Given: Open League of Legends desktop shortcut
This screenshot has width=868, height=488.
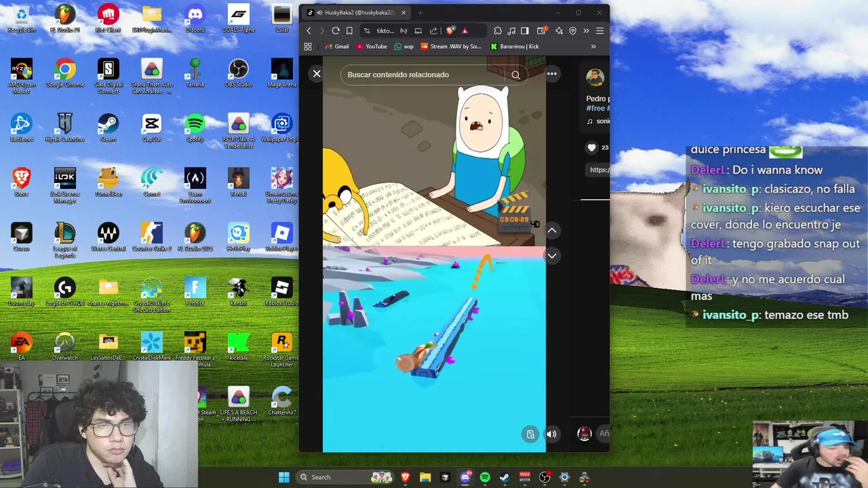Looking at the screenshot, I should [x=65, y=241].
